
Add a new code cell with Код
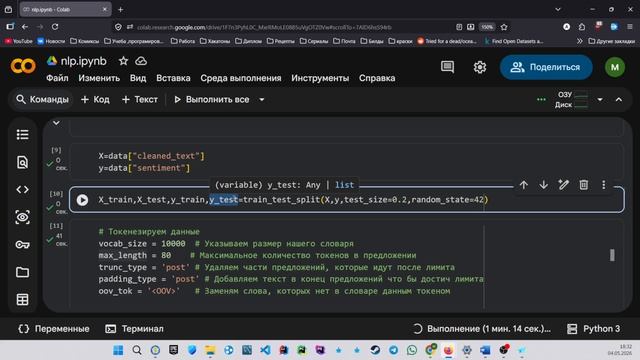(95, 100)
